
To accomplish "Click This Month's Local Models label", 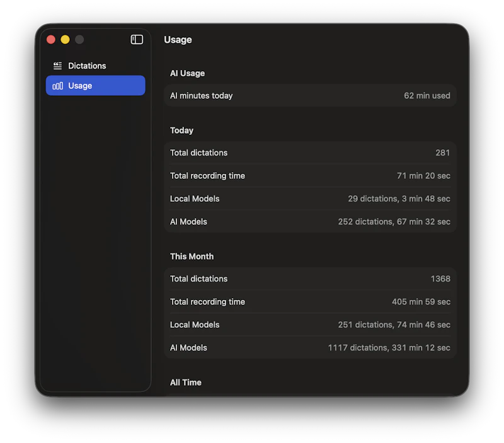I will click(x=195, y=325).
